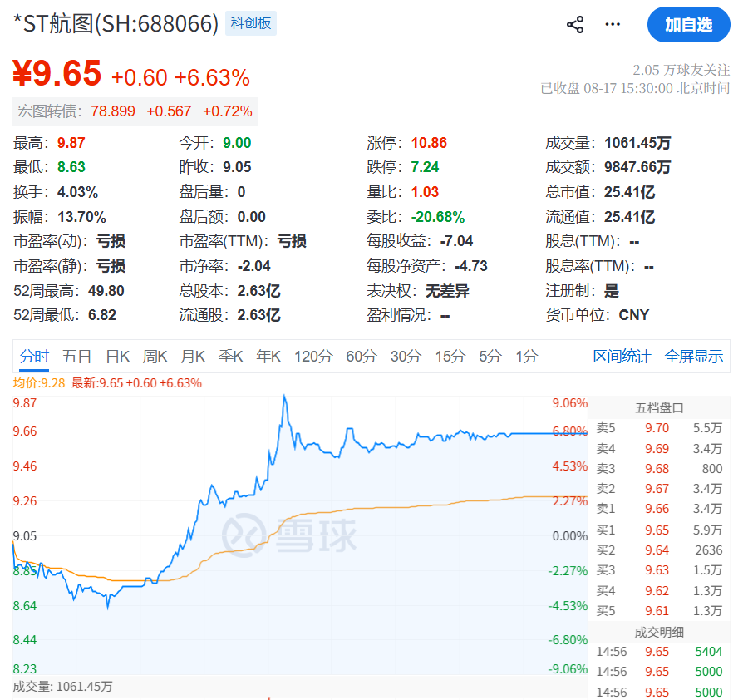The image size is (743, 700).
Task: Click the 买4 row at 9.62
Action: 659,590
